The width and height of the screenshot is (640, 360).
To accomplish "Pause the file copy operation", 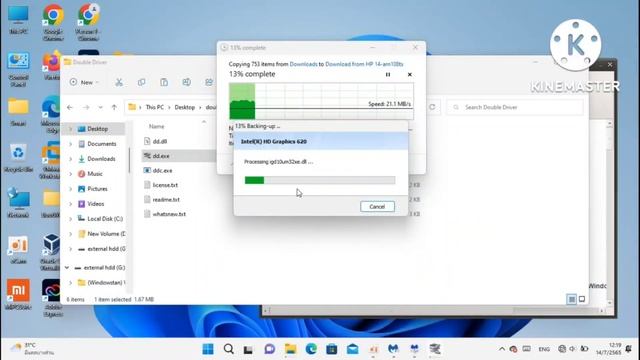I will tap(388, 75).
